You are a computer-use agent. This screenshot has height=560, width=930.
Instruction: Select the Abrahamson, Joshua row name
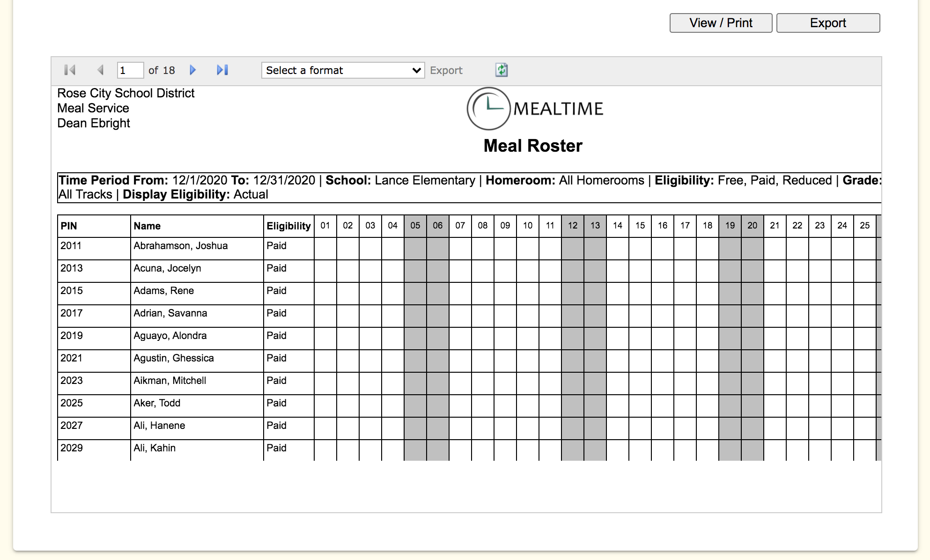click(180, 246)
